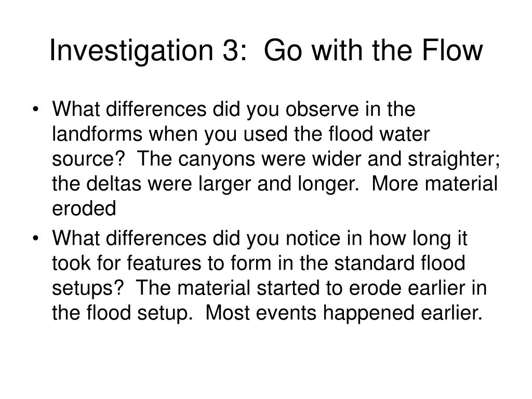This screenshot has width=532, height=399.
Task: Click the word 'Flow' in the title
Action: pyautogui.click(x=453, y=50)
